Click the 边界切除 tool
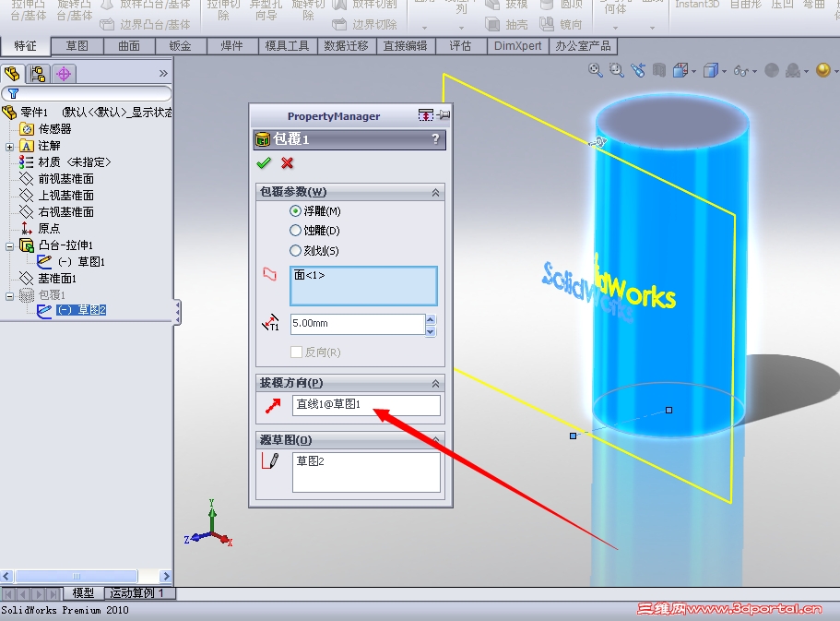840x621 pixels. tap(365, 24)
